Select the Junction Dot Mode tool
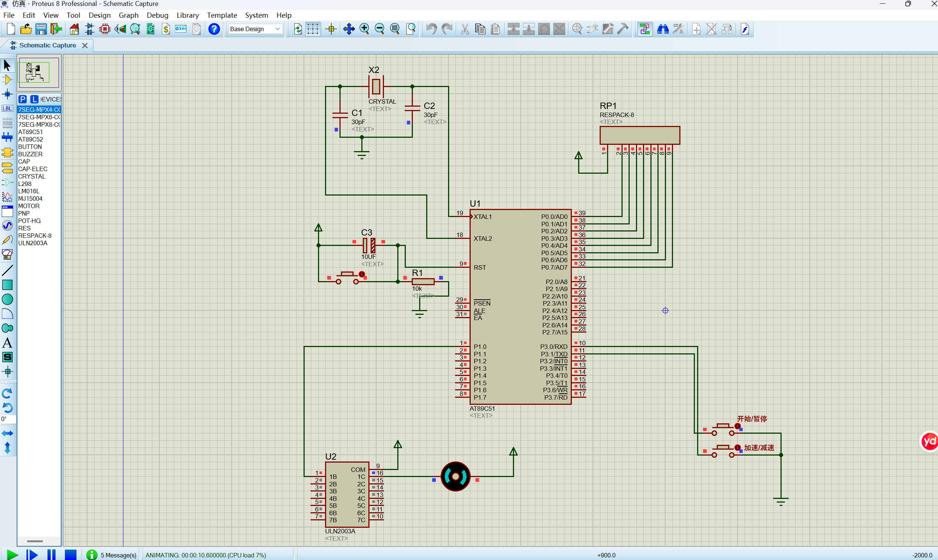 pyautogui.click(x=7, y=94)
